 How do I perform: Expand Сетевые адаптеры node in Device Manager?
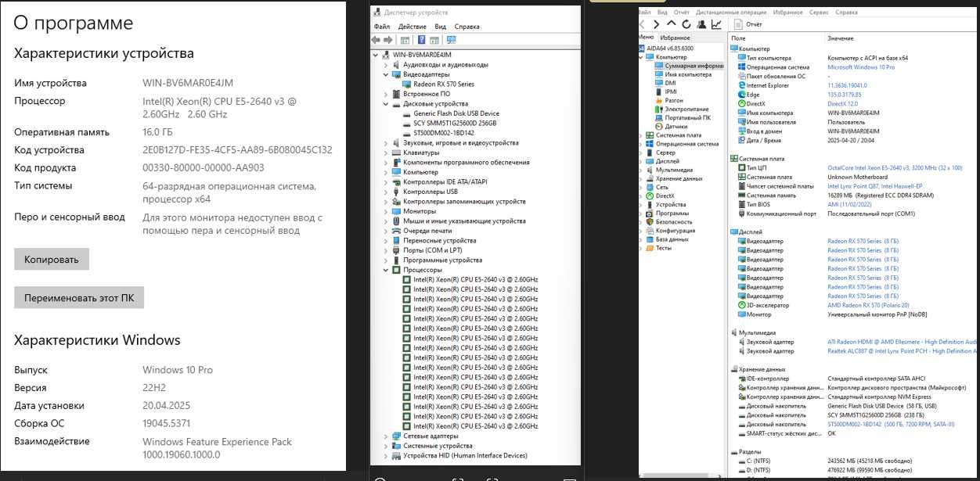coord(386,436)
